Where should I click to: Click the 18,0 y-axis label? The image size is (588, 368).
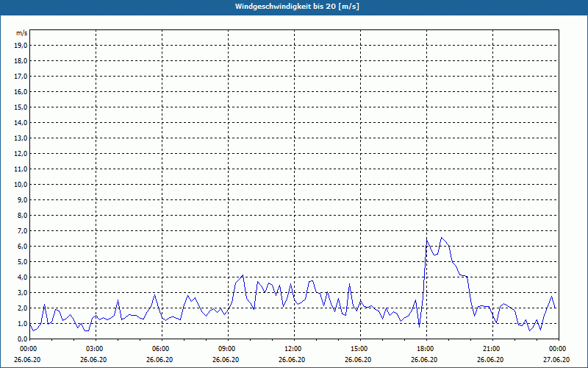coord(21,61)
